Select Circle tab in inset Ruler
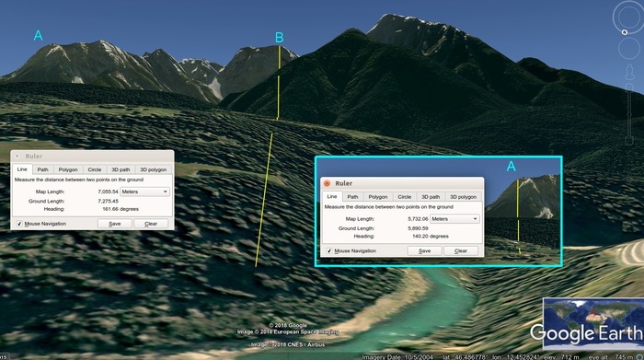 pos(404,196)
